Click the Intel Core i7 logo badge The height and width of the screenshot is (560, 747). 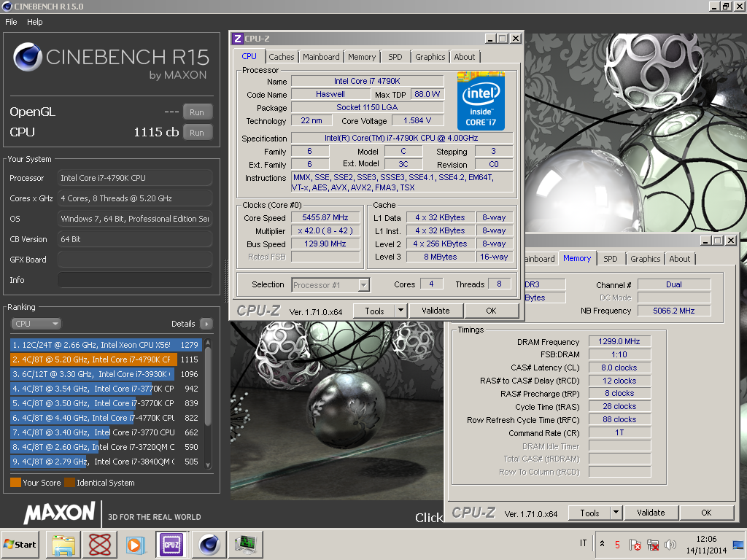481,101
